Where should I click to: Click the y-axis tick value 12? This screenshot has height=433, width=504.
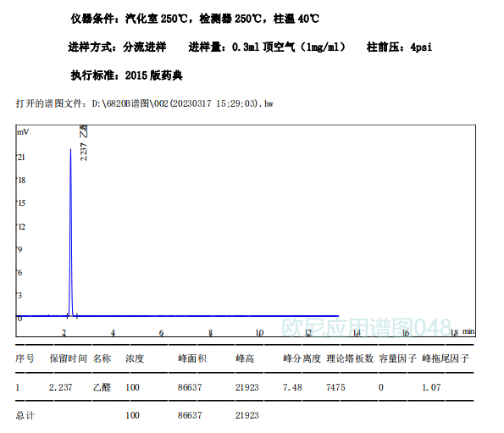point(21,226)
